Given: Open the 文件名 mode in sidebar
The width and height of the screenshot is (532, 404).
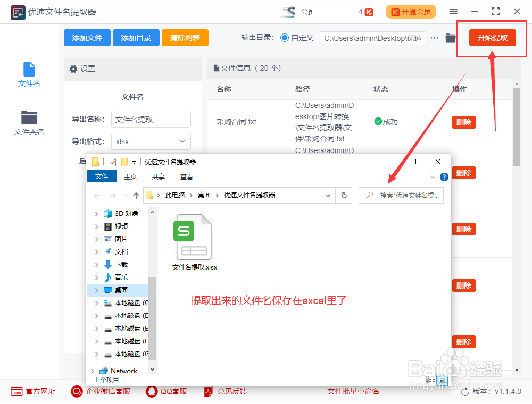Looking at the screenshot, I should (x=29, y=74).
